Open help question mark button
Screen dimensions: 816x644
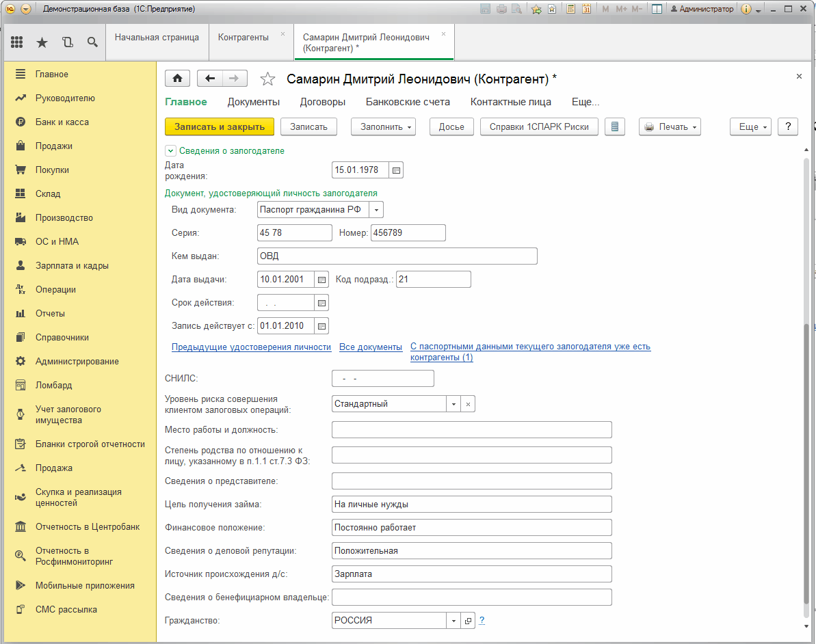coord(788,127)
